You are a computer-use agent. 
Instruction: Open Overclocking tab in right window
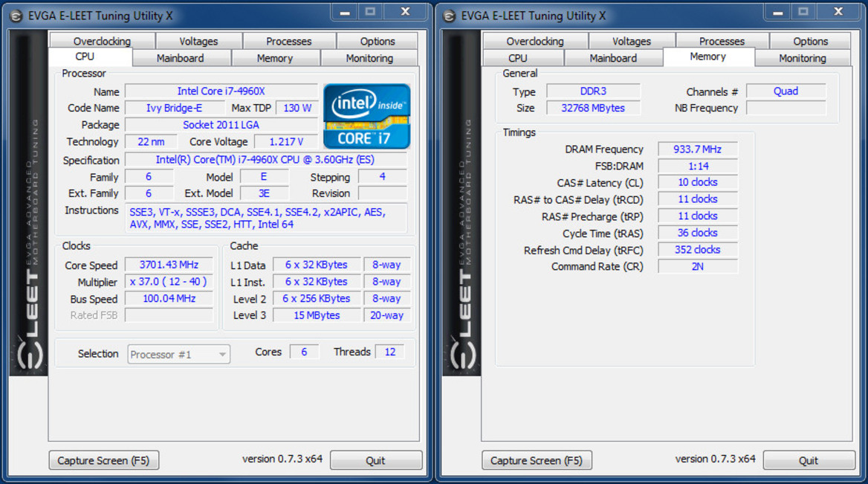pyautogui.click(x=535, y=41)
